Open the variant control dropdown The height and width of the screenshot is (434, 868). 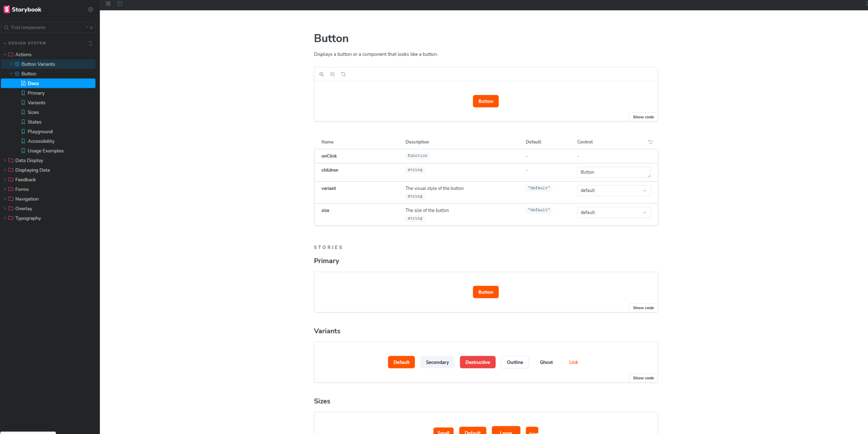pos(614,190)
